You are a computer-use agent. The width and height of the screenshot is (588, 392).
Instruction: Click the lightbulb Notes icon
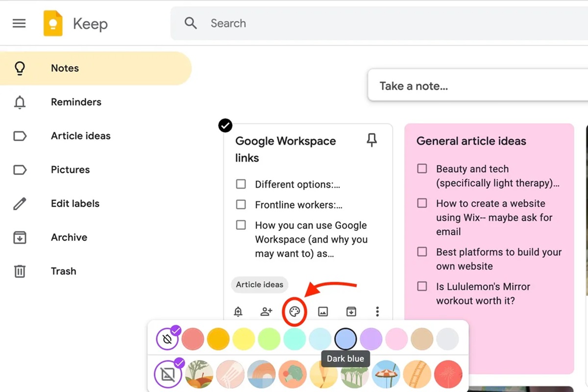pyautogui.click(x=20, y=68)
